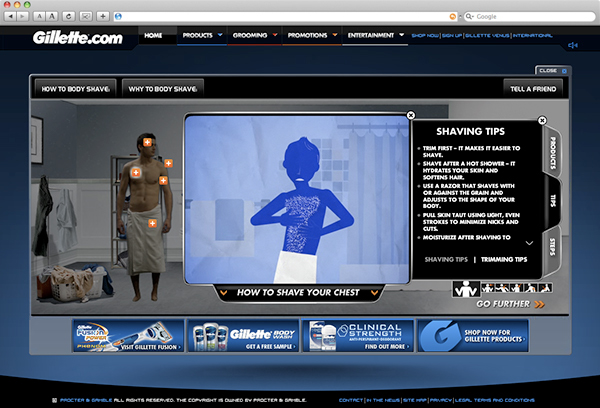
Task: Visit the GILLETTE VENUS link
Action: point(487,36)
